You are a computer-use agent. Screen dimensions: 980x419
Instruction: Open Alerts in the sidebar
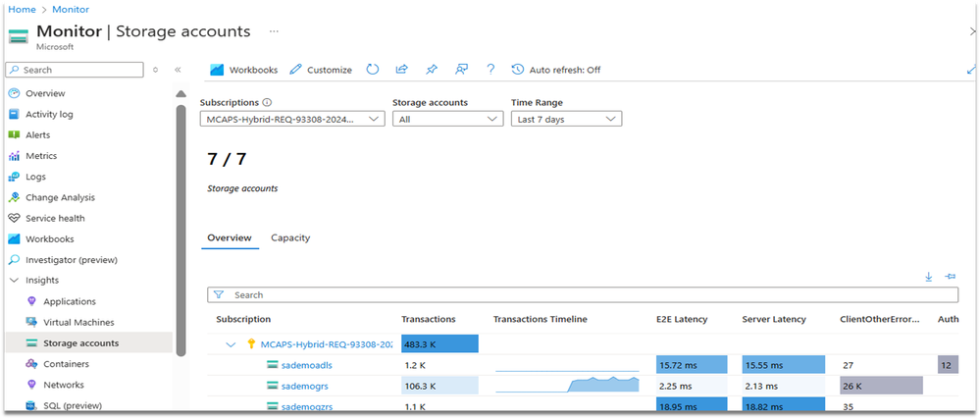[x=37, y=135]
